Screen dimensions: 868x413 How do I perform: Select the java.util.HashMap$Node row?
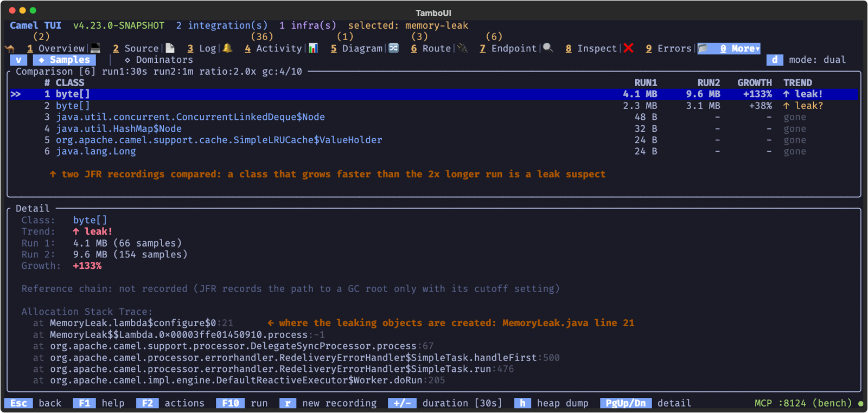coord(434,128)
